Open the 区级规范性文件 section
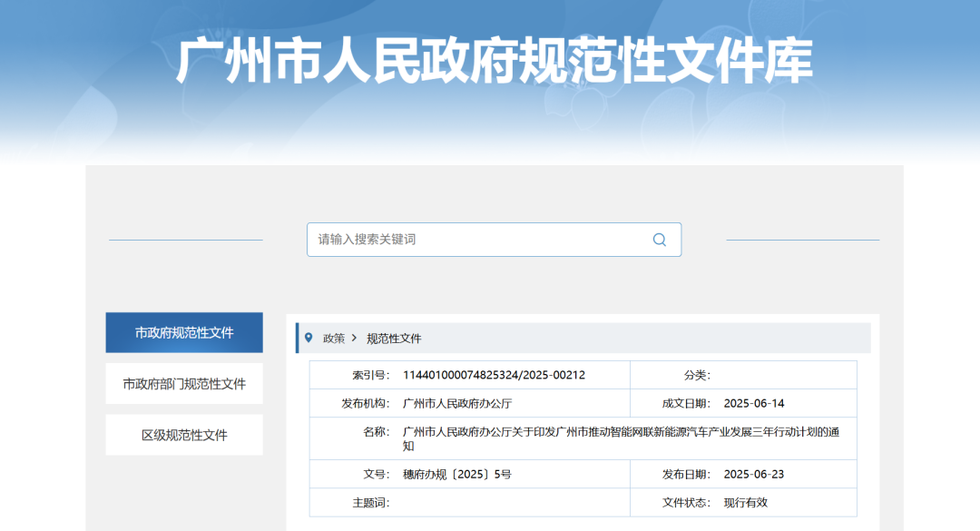980x531 pixels. [184, 435]
